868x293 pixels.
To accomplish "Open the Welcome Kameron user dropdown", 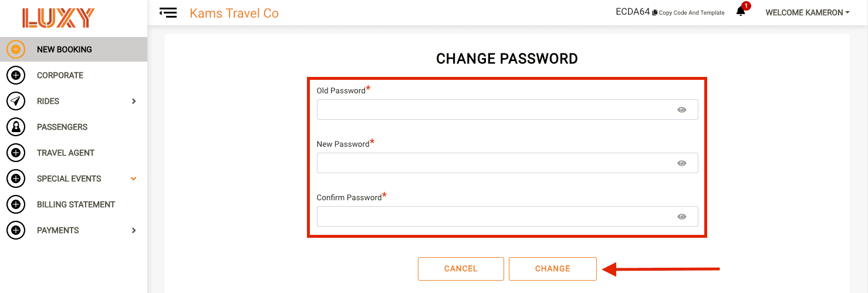I will [808, 12].
